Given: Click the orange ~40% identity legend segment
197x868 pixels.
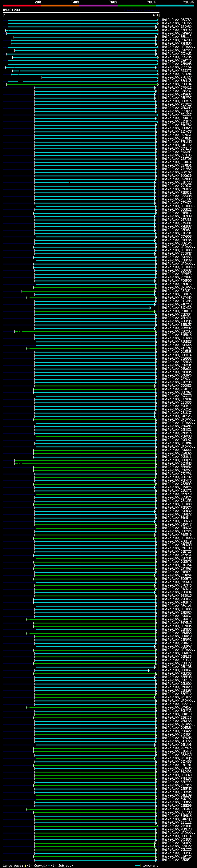Looking at the screenshot, I should click(60, 6).
